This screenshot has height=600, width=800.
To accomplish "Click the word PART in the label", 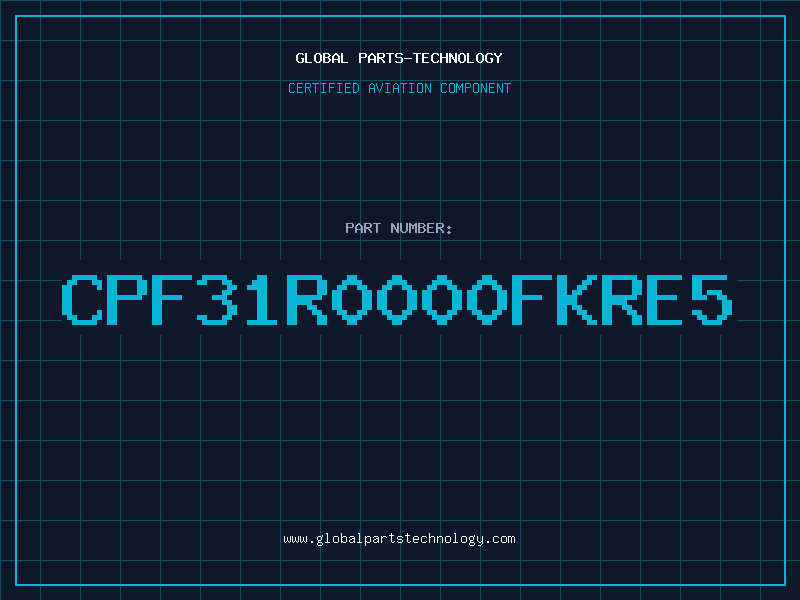I will pos(363,228).
